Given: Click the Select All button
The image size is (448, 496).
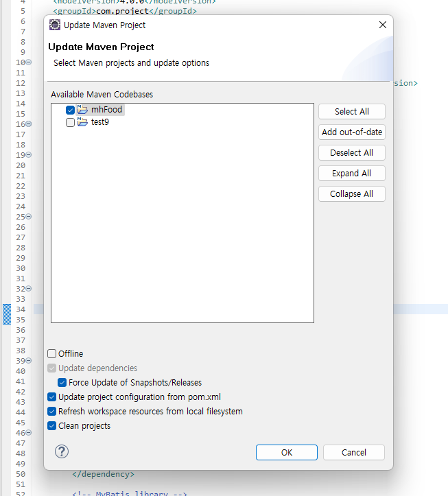Looking at the screenshot, I should pyautogui.click(x=352, y=111).
